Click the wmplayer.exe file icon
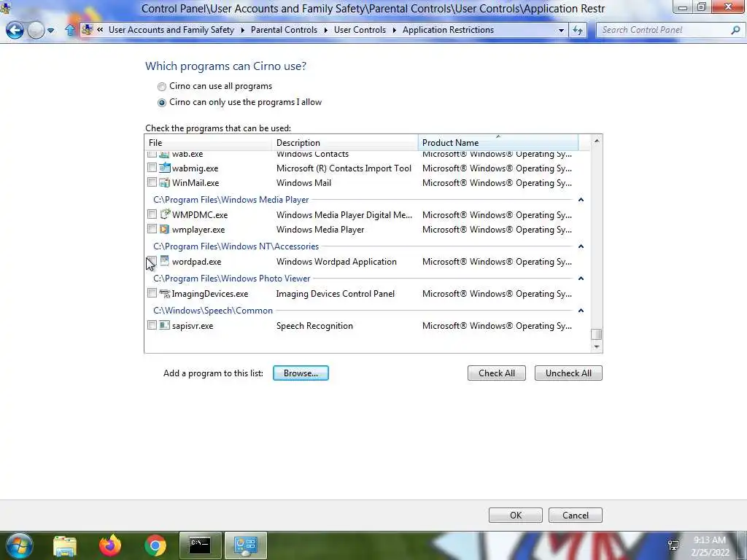747x560 pixels. [x=164, y=229]
